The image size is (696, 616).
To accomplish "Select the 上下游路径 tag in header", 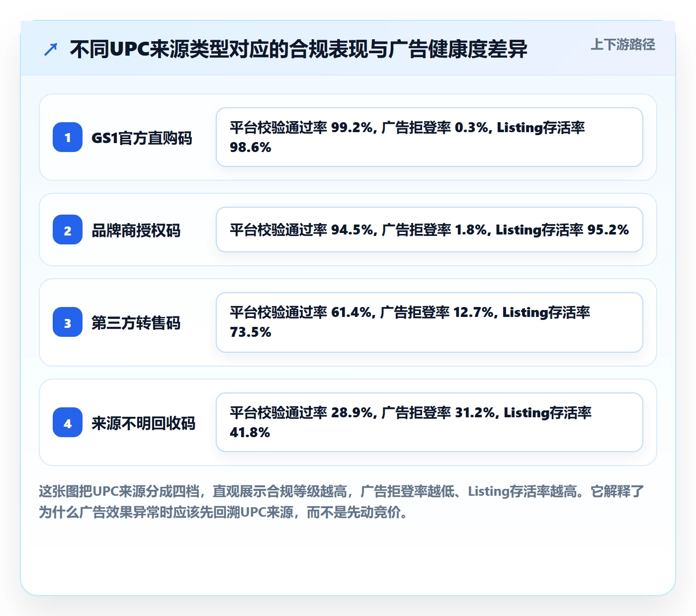I will click(x=623, y=45).
